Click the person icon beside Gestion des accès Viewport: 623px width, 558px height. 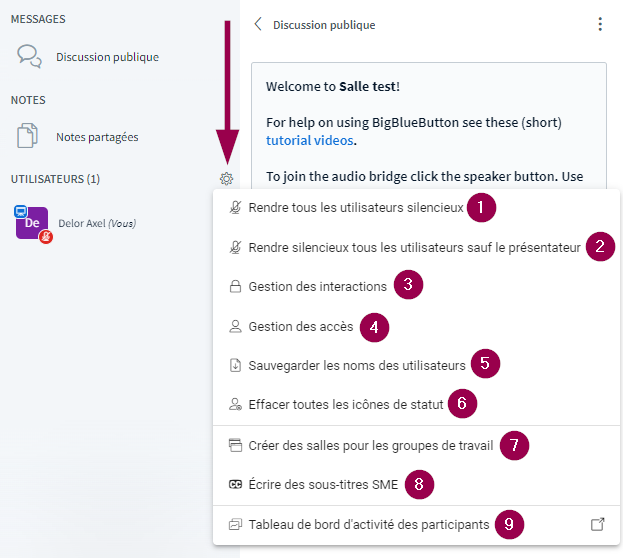point(235,326)
